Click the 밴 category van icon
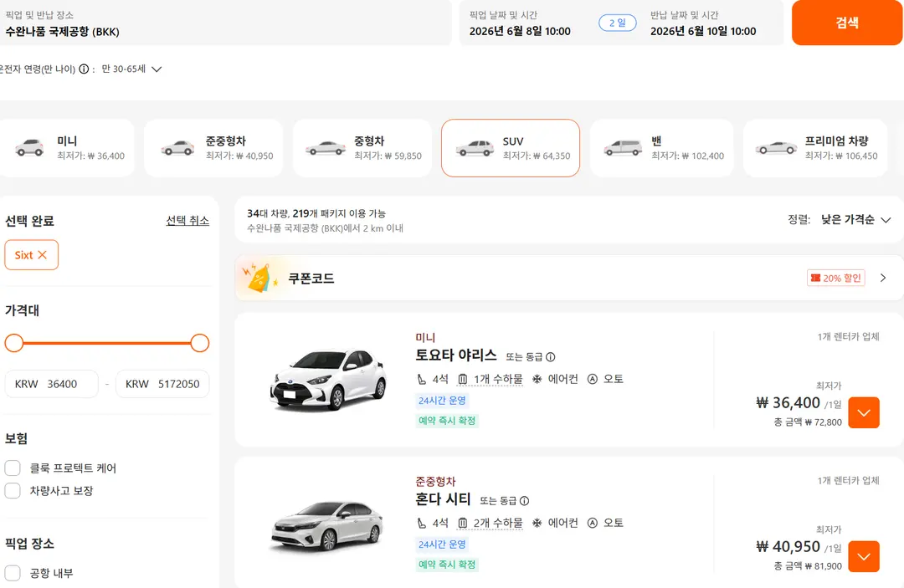The width and height of the screenshot is (904, 588). click(623, 148)
